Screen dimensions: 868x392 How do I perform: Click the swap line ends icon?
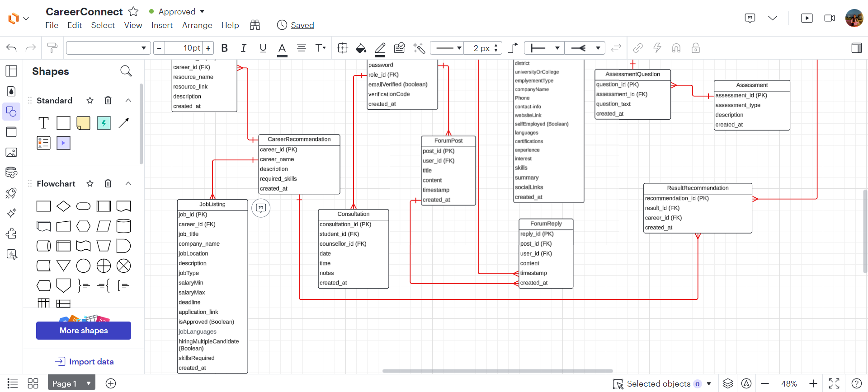616,48
